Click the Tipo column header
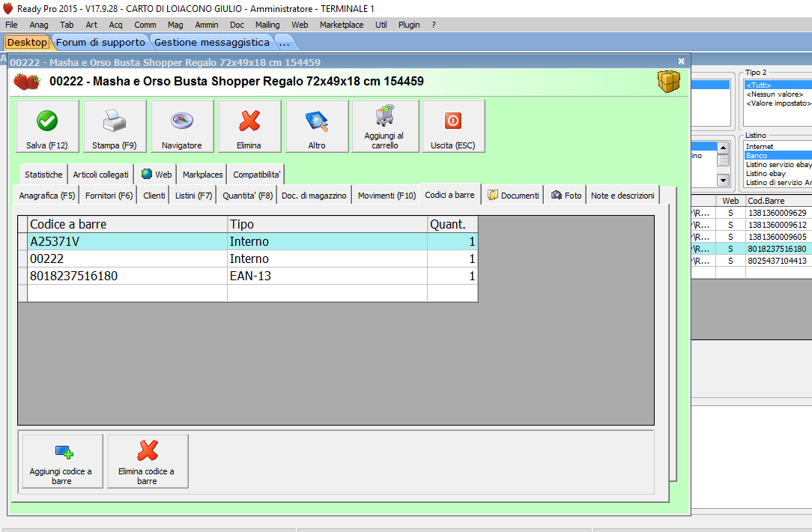 (x=327, y=224)
